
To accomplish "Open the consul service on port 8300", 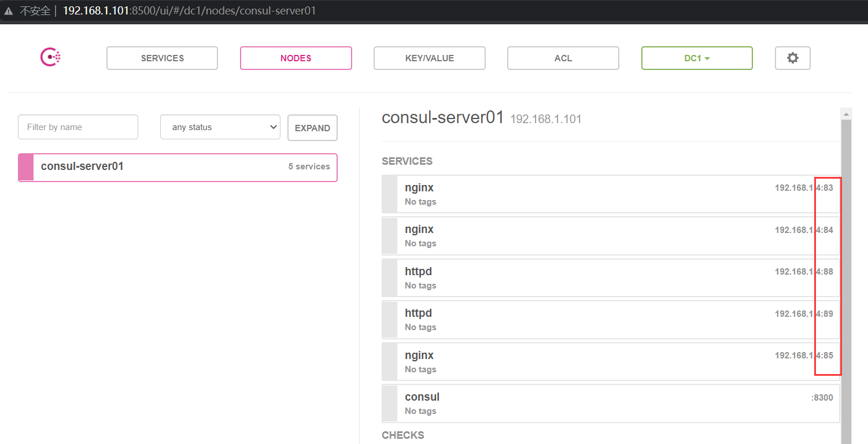I will point(611,404).
